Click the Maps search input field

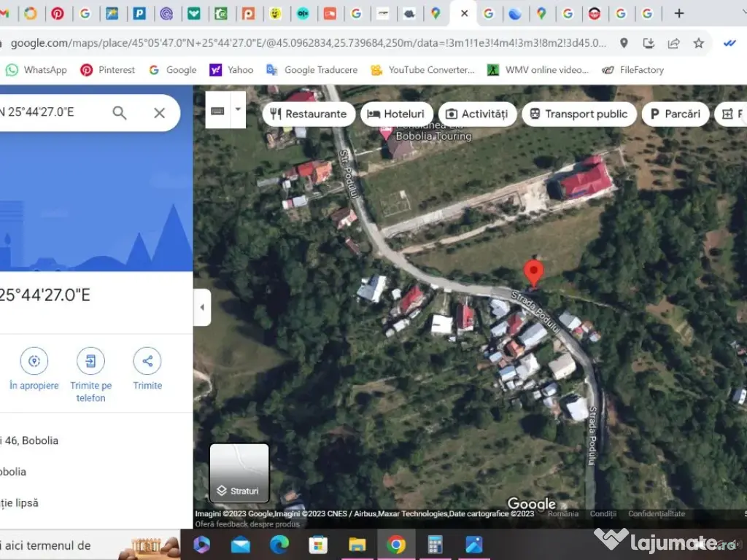[x=51, y=113]
